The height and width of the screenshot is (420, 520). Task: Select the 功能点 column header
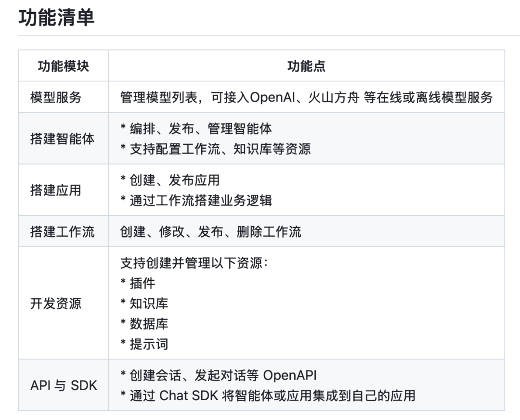(306, 66)
